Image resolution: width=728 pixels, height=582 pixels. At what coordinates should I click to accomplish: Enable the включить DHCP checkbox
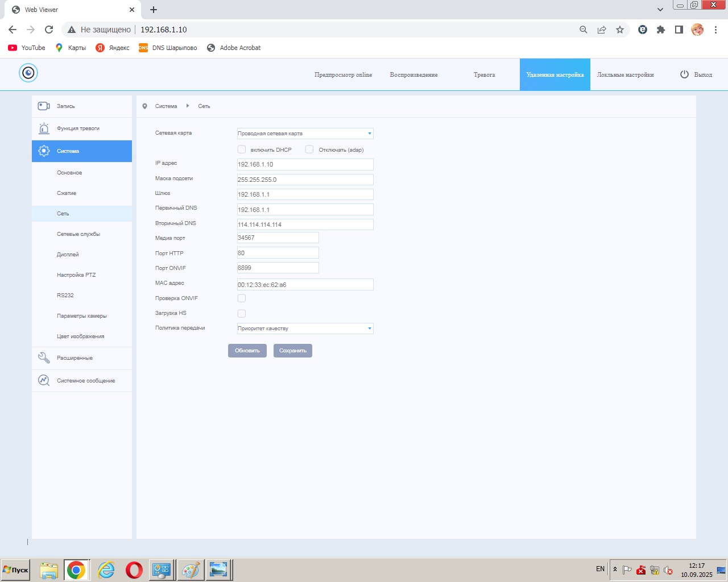coord(242,149)
